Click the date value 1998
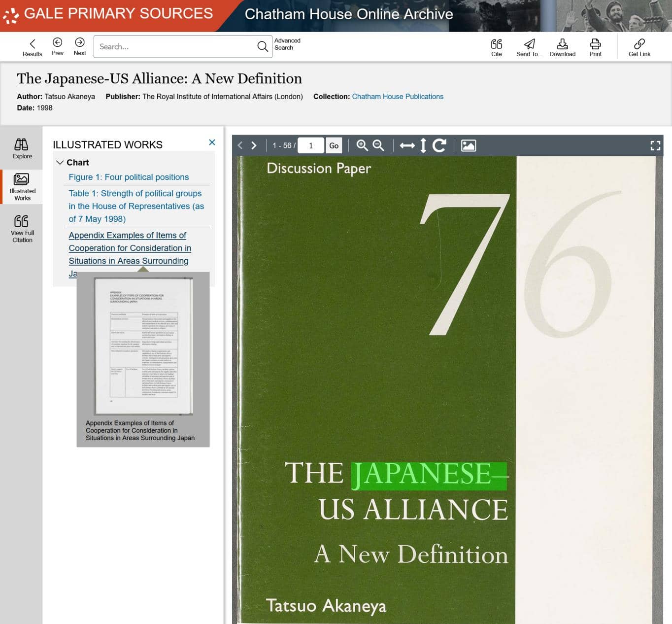The height and width of the screenshot is (624, 672). [x=44, y=108]
